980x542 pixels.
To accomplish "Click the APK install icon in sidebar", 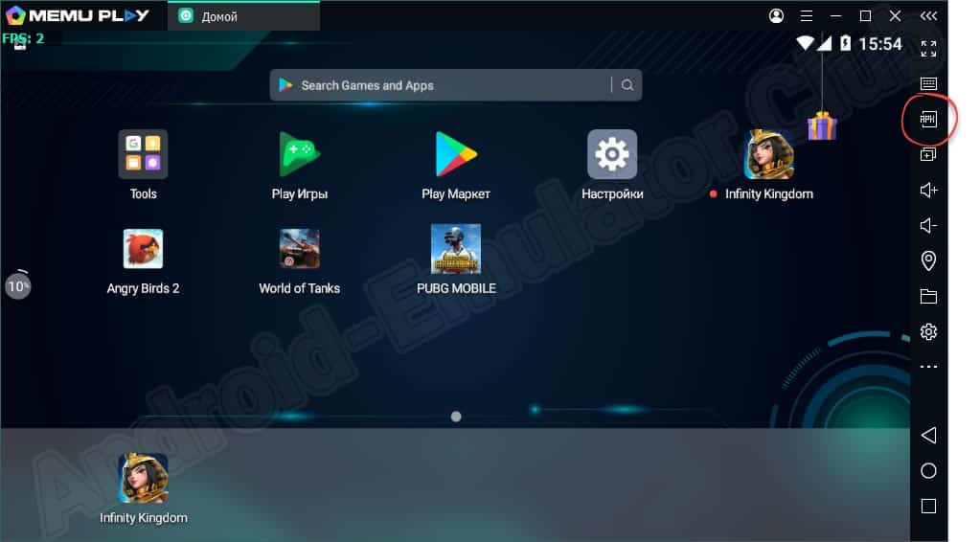I will [927, 120].
